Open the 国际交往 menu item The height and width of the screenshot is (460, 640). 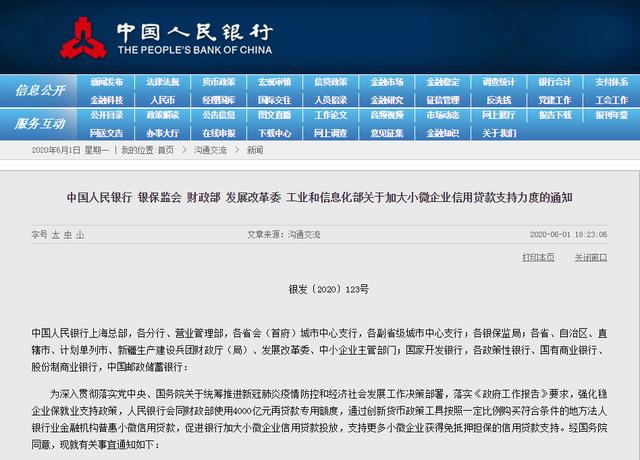[x=275, y=100]
